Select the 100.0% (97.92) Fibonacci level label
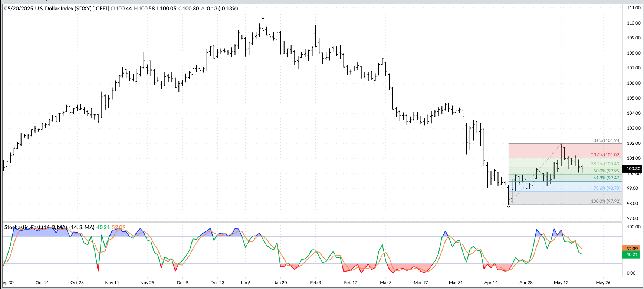 605,201
